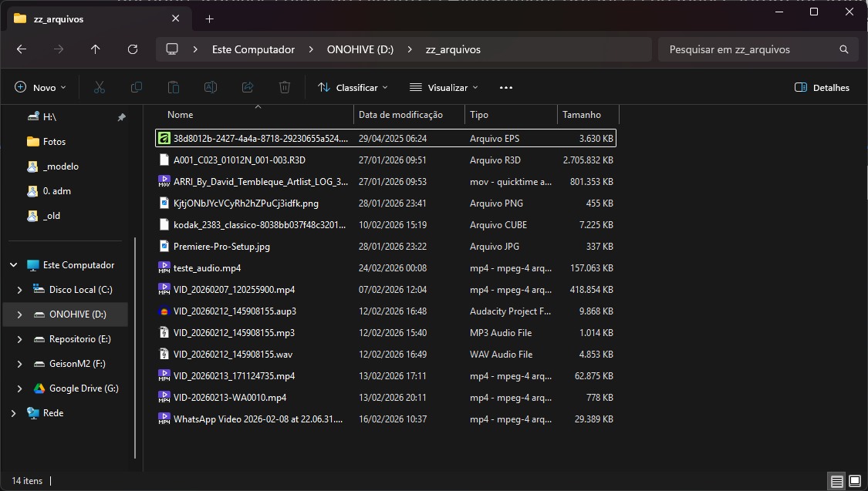Viewport: 868px width, 491px height.
Task: Open a new tab with plus button
Action: pyautogui.click(x=209, y=18)
